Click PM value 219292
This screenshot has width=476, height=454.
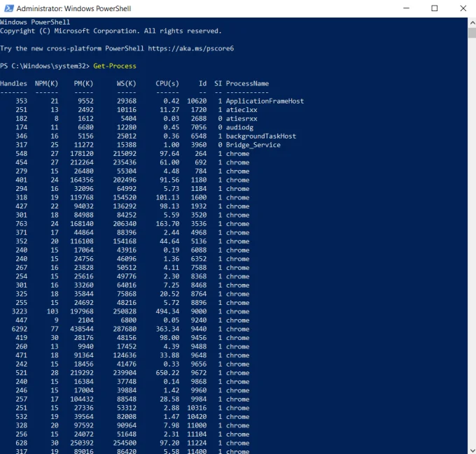(82, 373)
